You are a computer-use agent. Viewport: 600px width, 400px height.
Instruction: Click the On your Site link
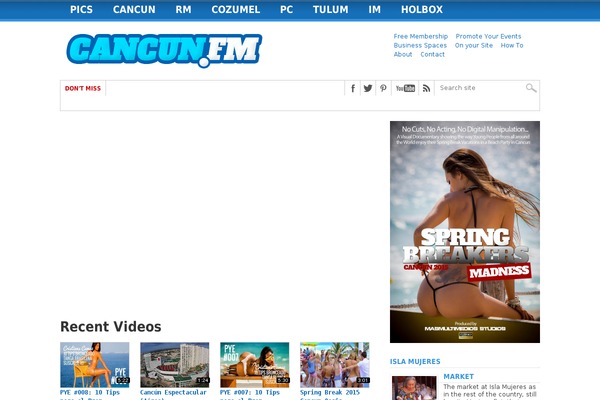(474, 46)
